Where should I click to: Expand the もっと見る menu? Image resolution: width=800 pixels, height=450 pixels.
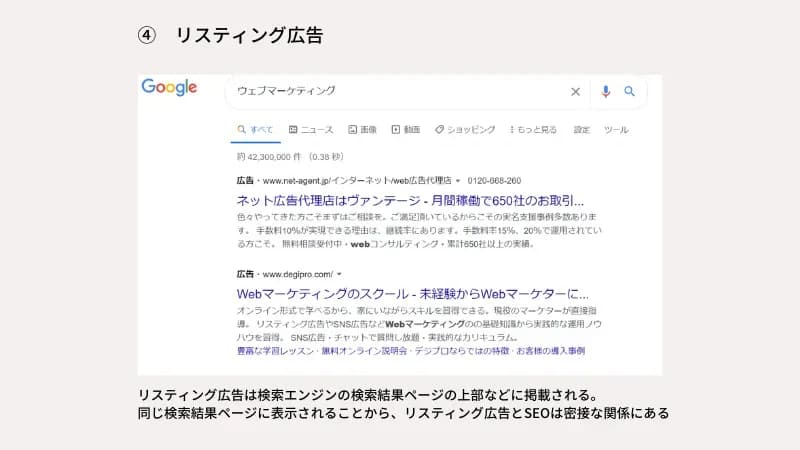click(x=533, y=130)
